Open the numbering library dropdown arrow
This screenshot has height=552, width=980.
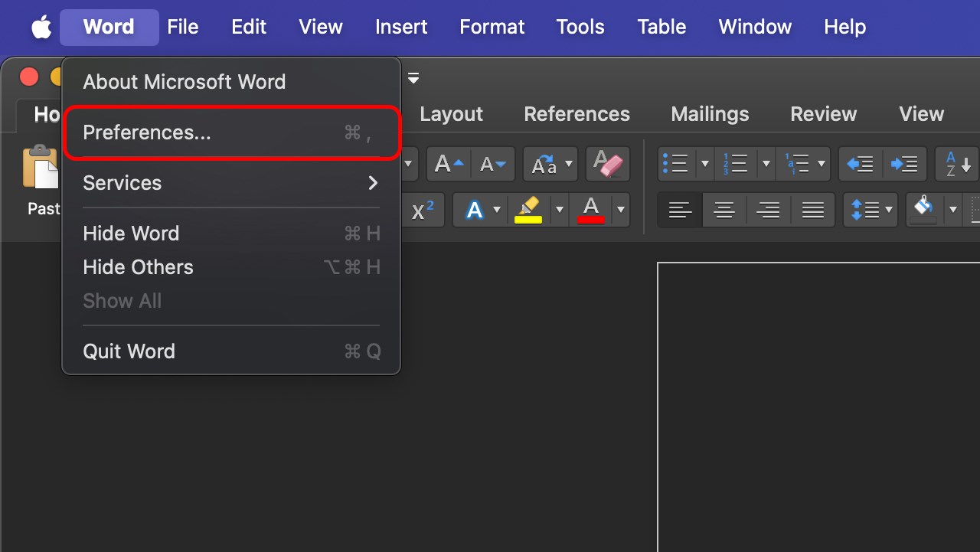click(765, 164)
